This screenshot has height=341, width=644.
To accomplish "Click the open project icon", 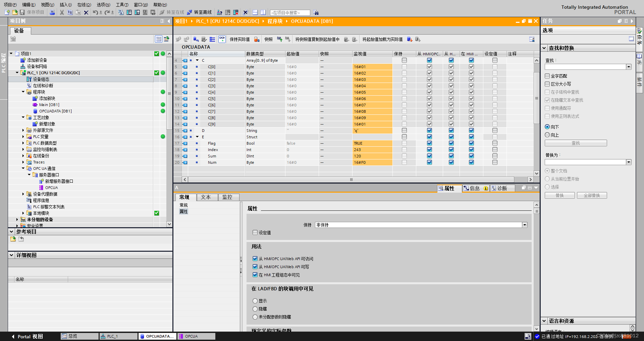I will (x=15, y=12).
